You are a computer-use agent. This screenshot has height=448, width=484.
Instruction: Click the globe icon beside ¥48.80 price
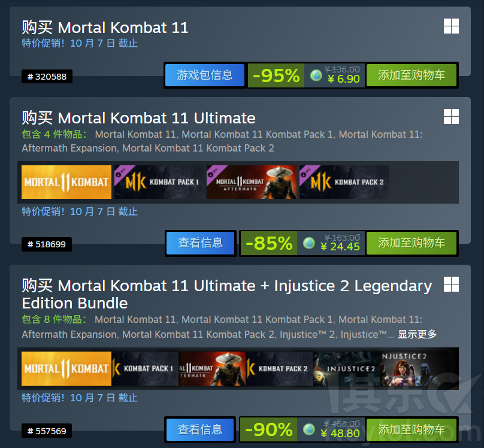(308, 429)
